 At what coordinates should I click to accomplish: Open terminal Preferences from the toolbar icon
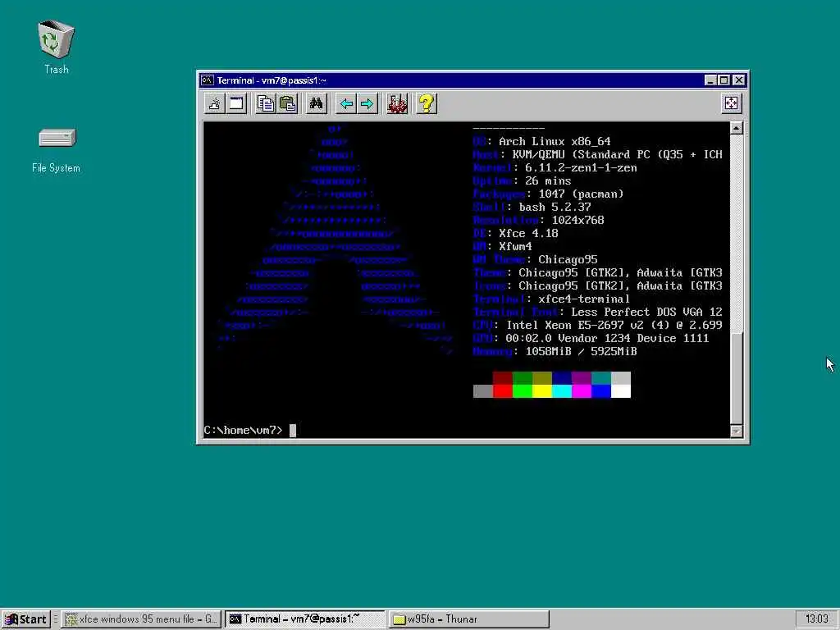pos(397,103)
